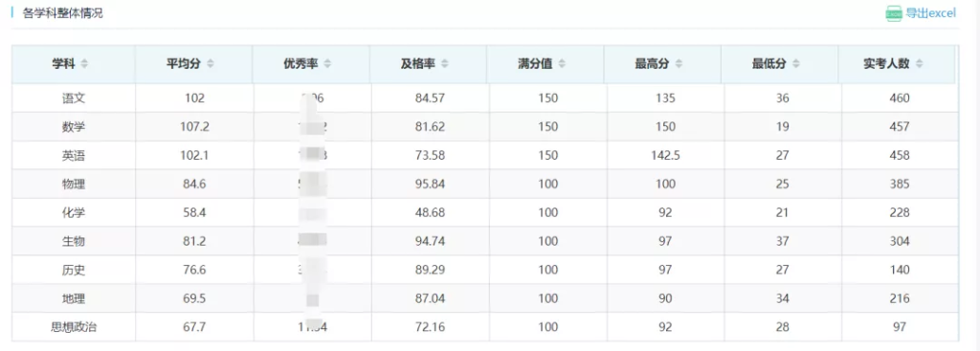Click 语文 highest score 135
Viewport: 980px width, 351px height.
coord(665,99)
